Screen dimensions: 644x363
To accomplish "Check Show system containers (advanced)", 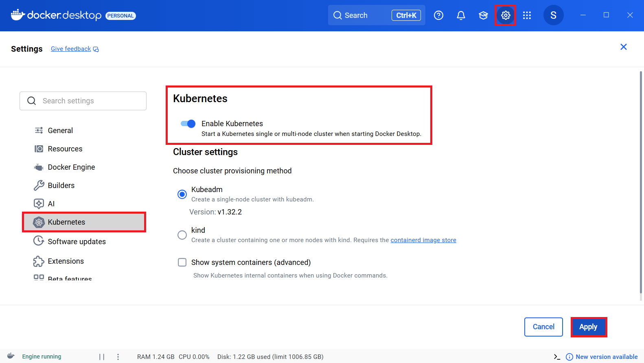I will [182, 262].
